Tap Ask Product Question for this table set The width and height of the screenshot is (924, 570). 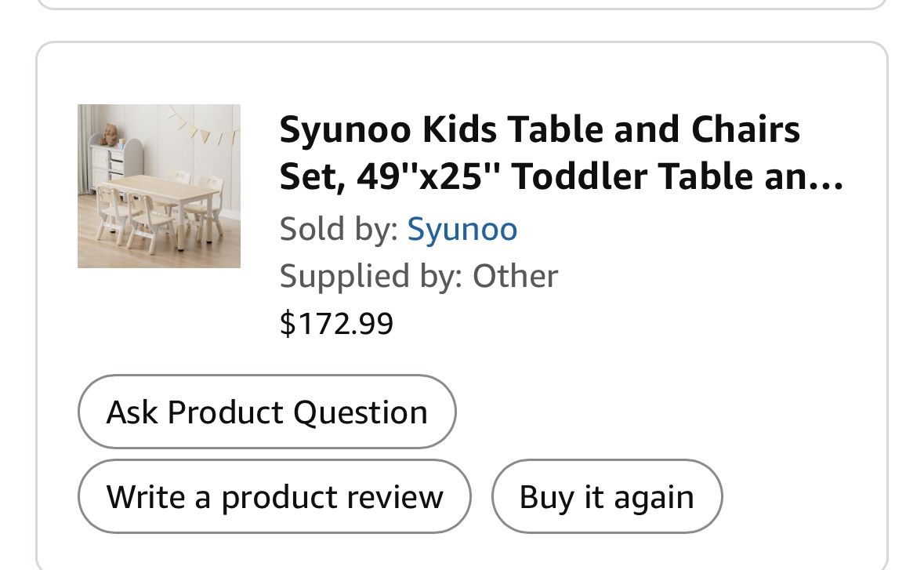click(266, 411)
